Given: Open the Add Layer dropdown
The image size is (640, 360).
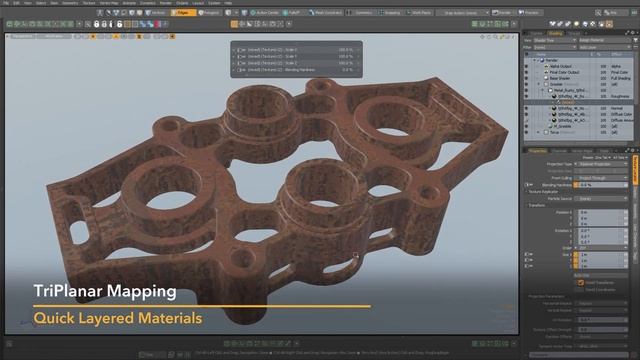Looking at the screenshot, I should pos(604,47).
